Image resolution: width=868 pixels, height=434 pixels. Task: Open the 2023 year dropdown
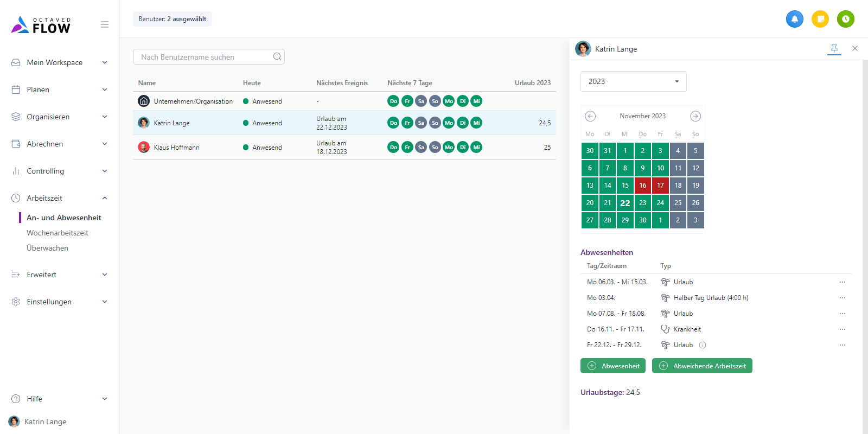point(633,81)
